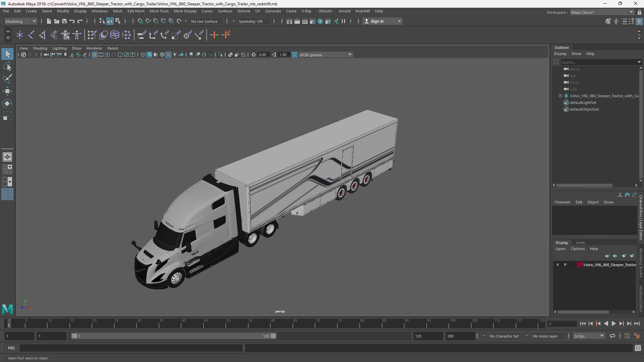
Task: Activate the Rotate tool in toolbox
Action: (7, 104)
